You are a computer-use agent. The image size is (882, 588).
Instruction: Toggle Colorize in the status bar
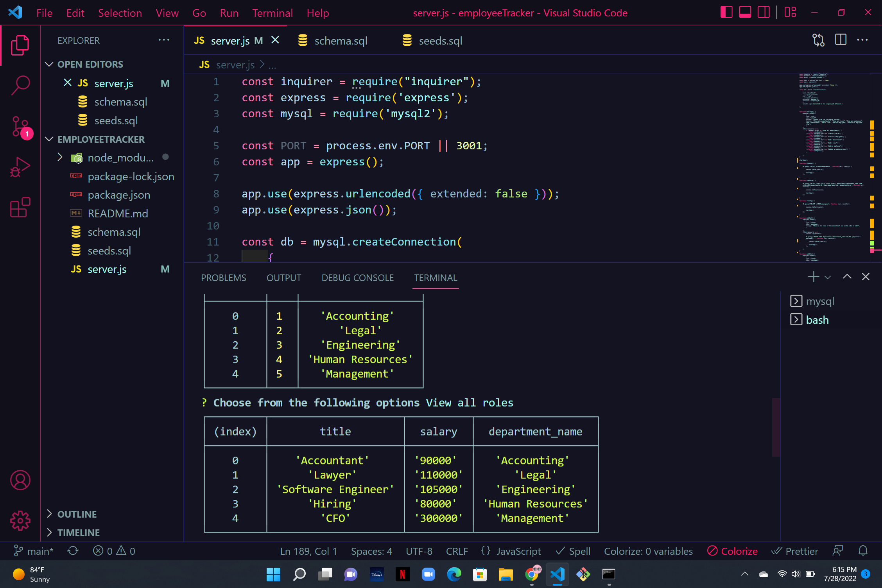[x=732, y=551]
